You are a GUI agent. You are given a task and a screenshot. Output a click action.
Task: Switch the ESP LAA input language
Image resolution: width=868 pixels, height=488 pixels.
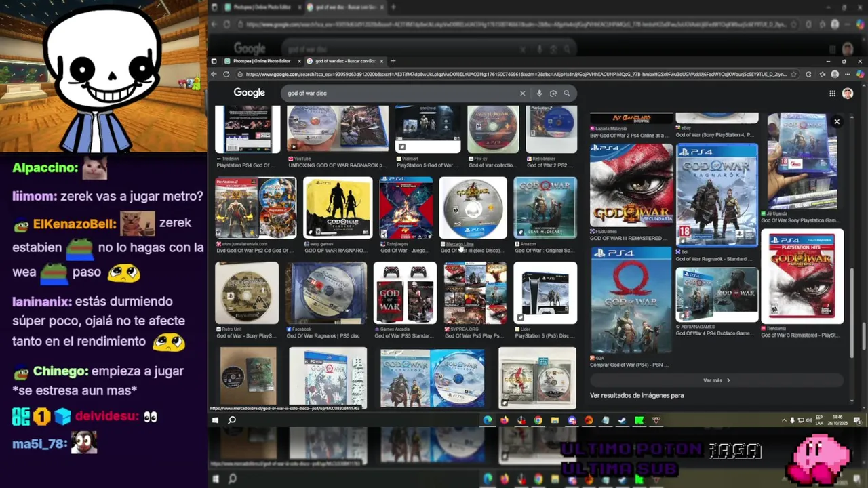coord(819,420)
